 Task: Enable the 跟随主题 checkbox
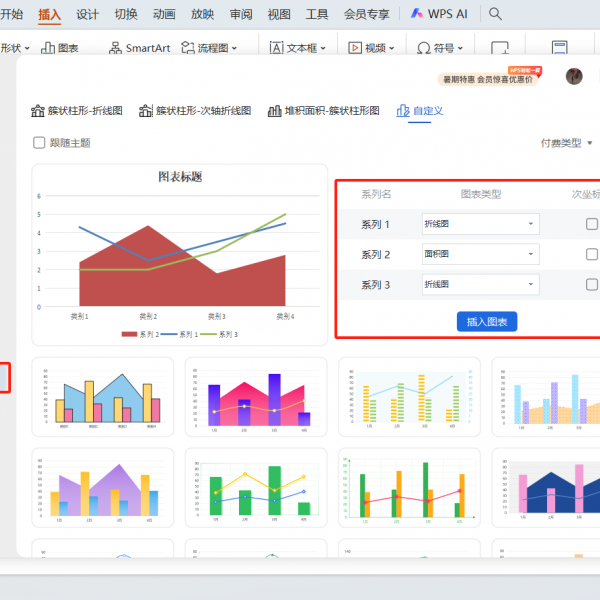[39, 143]
